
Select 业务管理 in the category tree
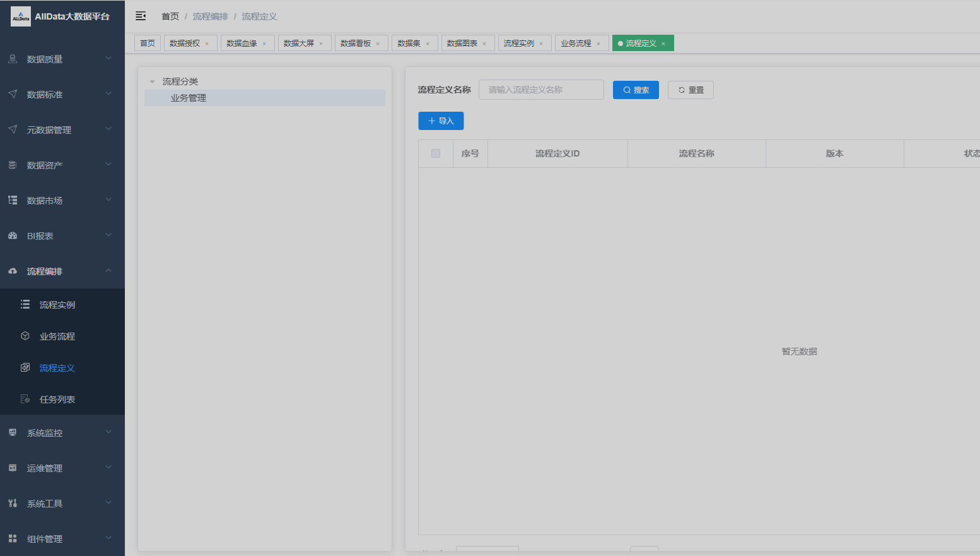pyautogui.click(x=189, y=98)
